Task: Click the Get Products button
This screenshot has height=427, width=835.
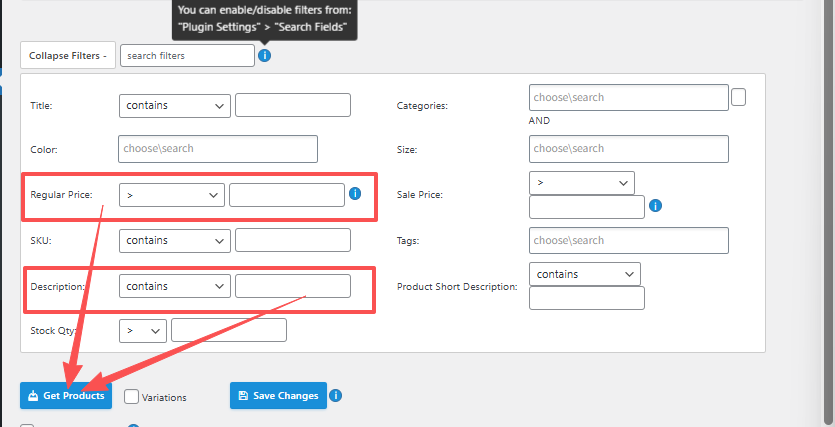Action: [x=66, y=395]
